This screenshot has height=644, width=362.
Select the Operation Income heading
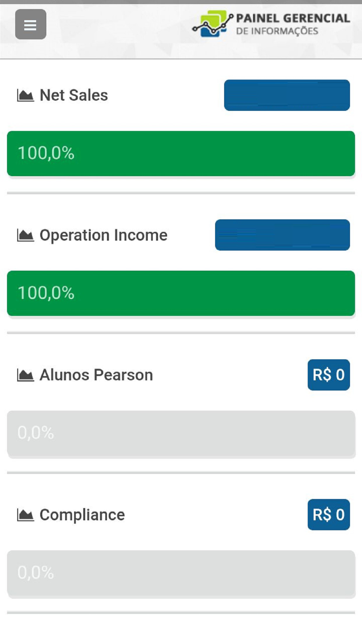(104, 235)
